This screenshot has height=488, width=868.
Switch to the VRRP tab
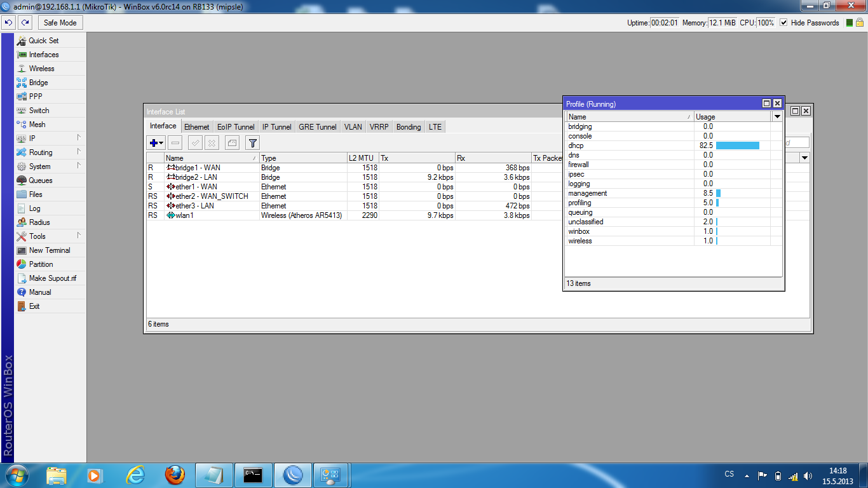point(379,127)
